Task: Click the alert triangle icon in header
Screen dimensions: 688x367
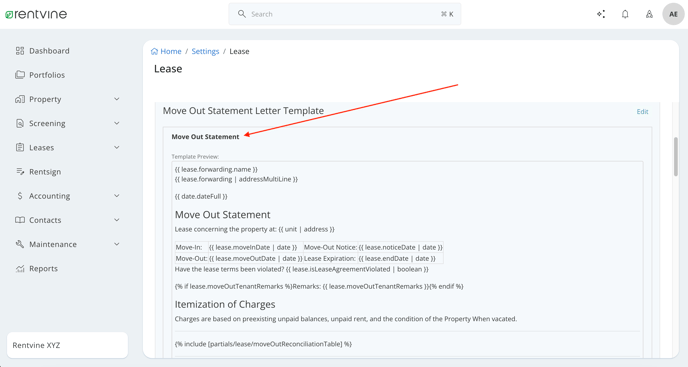Action: 649,14
